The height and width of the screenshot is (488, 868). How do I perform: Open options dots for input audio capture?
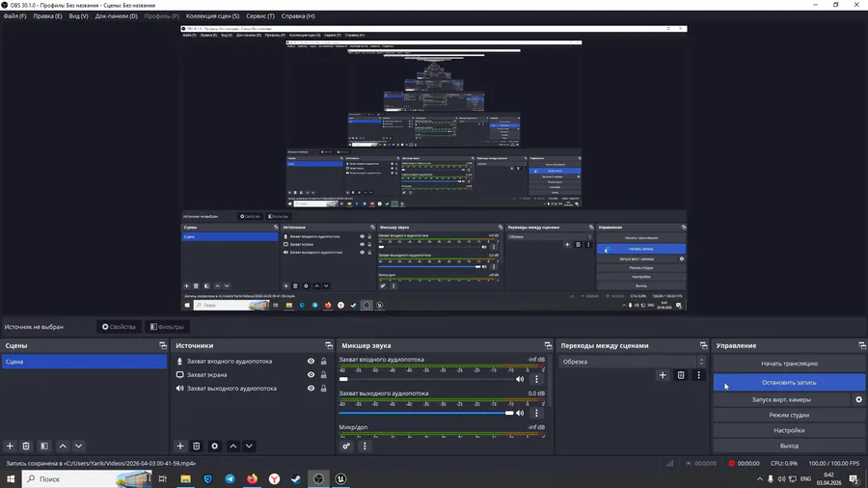click(536, 379)
